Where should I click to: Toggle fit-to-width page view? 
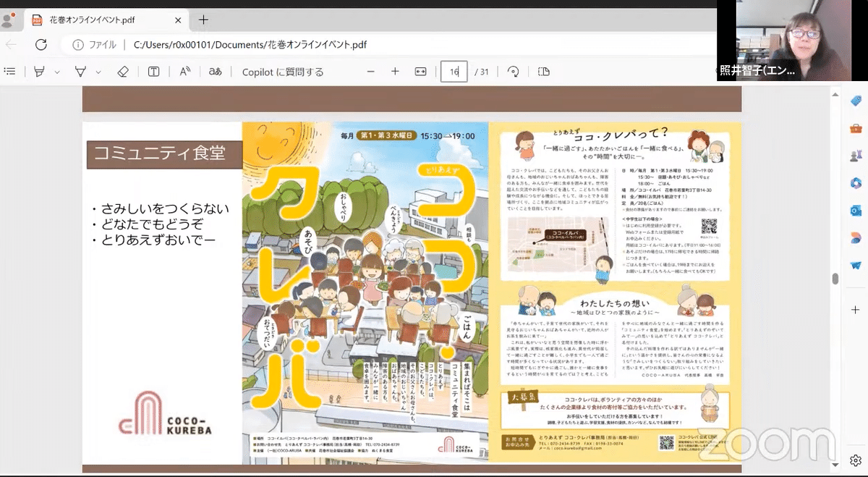(x=420, y=72)
